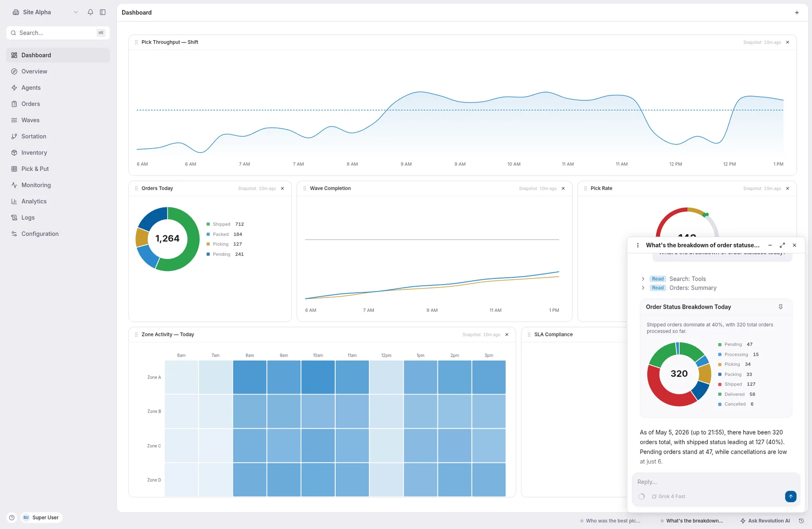
Task: Click the Pick & Put grid icon
Action: (x=14, y=169)
